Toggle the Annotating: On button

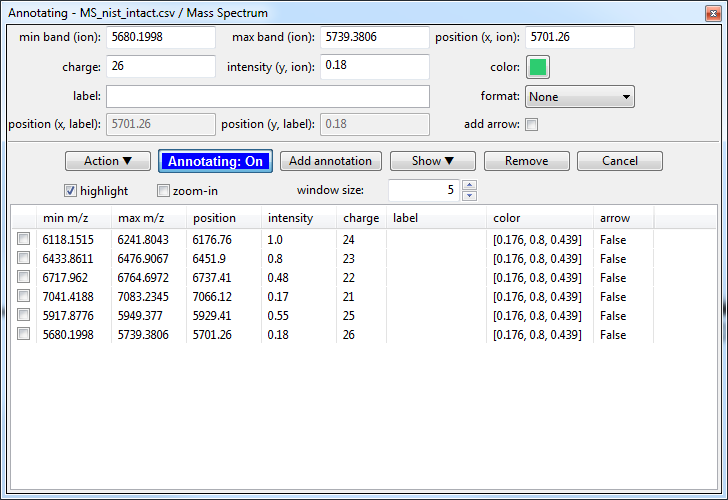pyautogui.click(x=215, y=161)
